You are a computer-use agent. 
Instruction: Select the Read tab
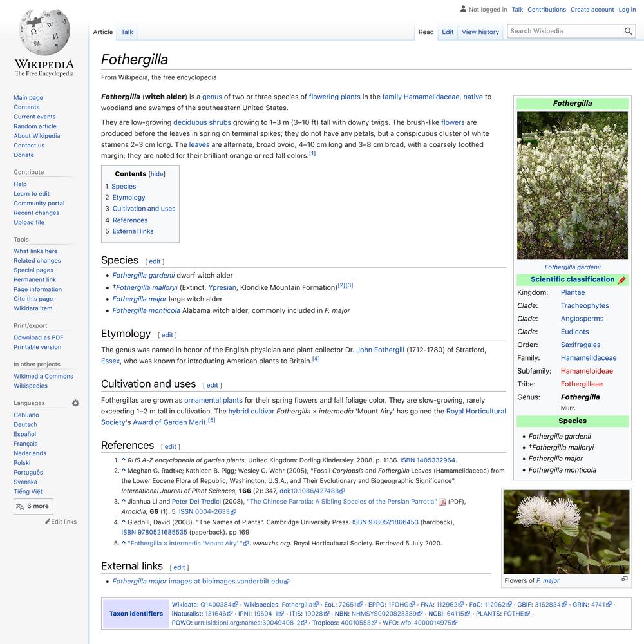(426, 32)
